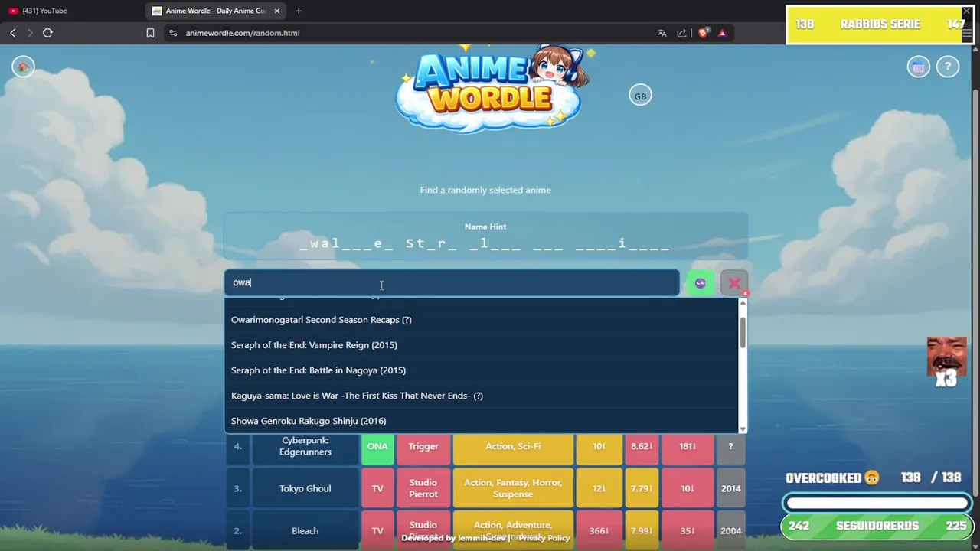The image size is (980, 551).
Task: Bookmark this page with the bookmark icon
Action: tap(150, 33)
